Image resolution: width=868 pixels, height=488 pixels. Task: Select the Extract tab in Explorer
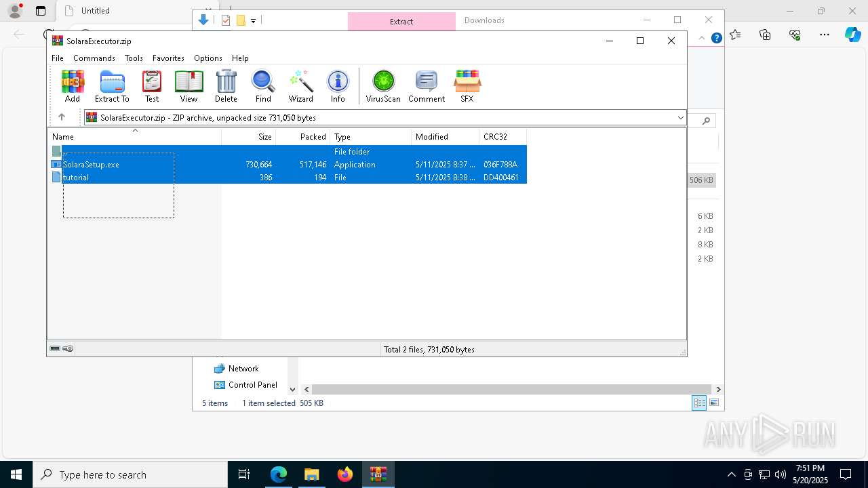click(x=401, y=21)
